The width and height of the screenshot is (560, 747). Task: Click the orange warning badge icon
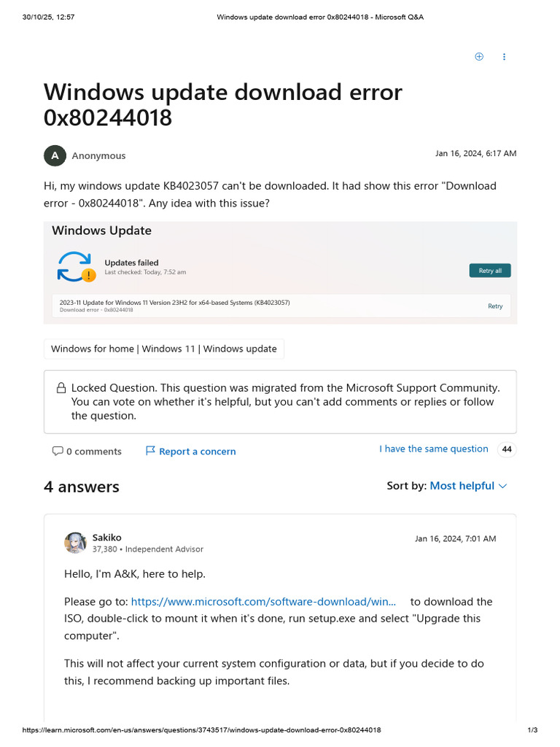click(x=88, y=275)
